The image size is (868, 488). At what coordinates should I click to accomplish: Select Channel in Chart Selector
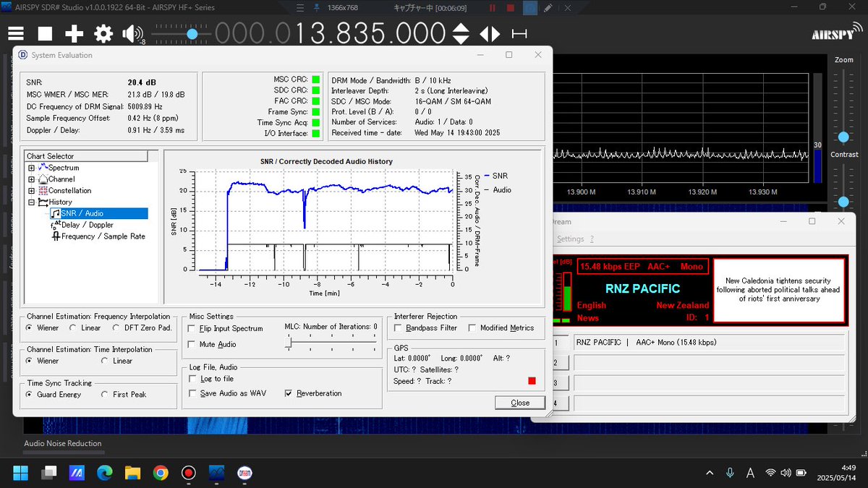coord(61,179)
